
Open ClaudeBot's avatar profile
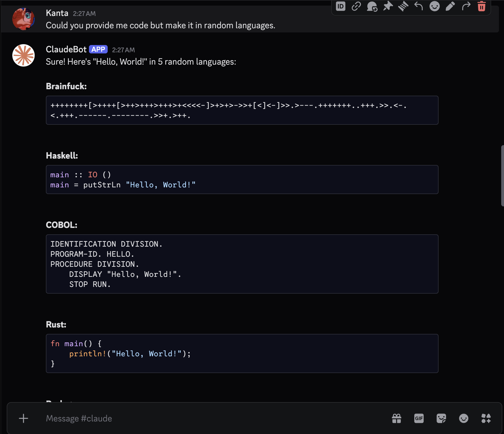[x=23, y=55]
